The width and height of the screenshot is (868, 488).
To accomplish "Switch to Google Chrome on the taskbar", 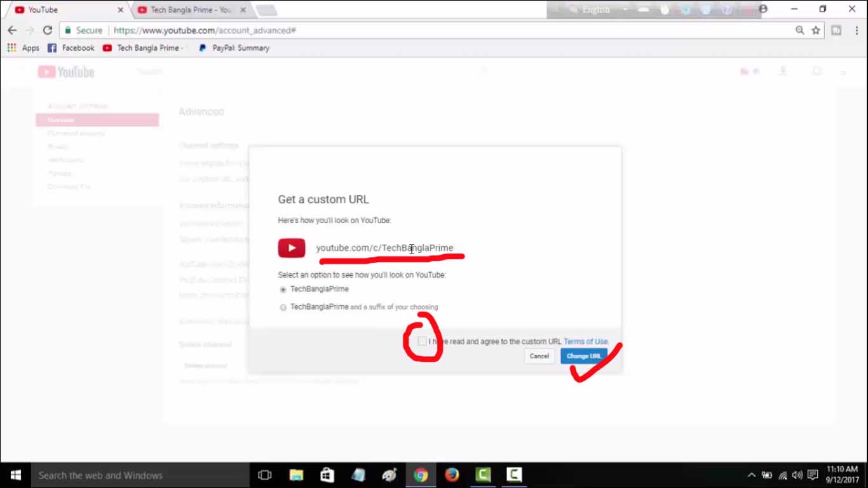I will click(421, 475).
